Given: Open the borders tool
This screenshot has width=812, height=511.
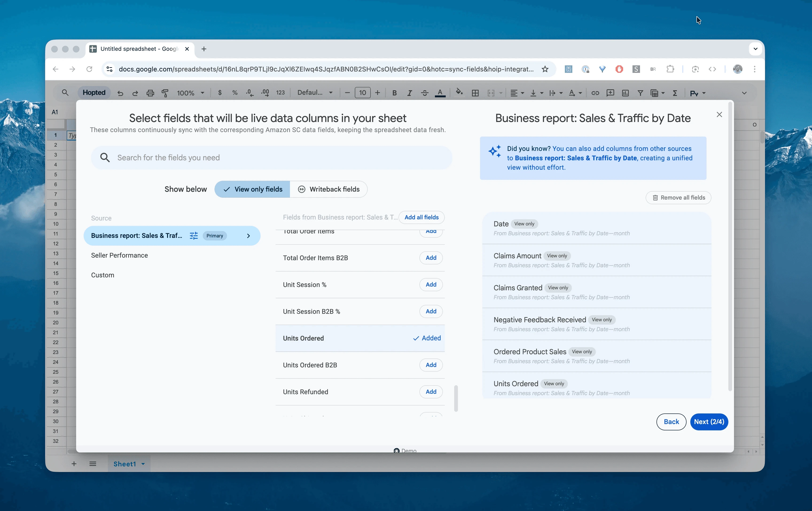Looking at the screenshot, I should tap(475, 93).
